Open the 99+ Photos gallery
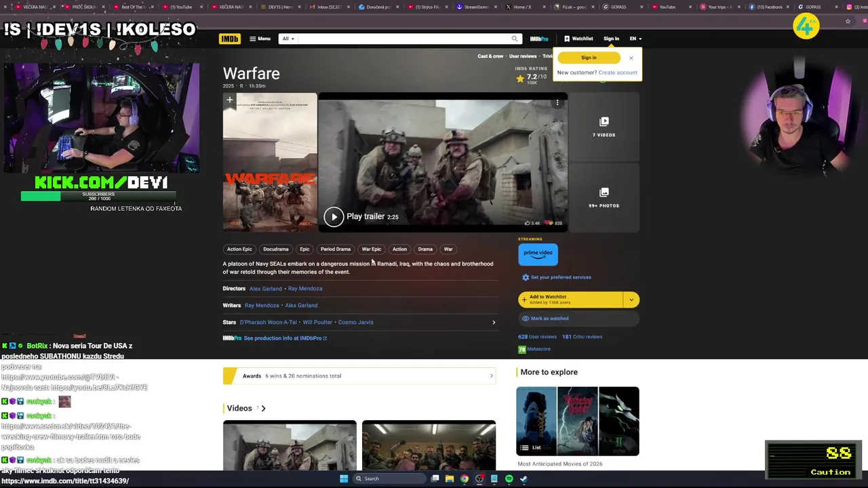 604,198
